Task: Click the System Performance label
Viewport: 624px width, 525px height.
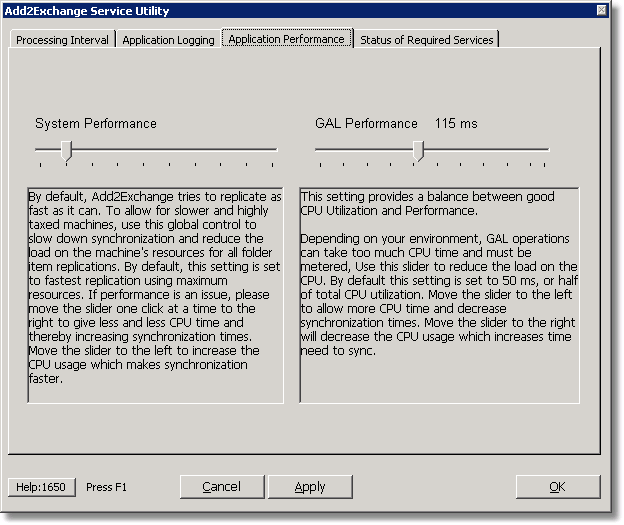Action: click(x=96, y=124)
